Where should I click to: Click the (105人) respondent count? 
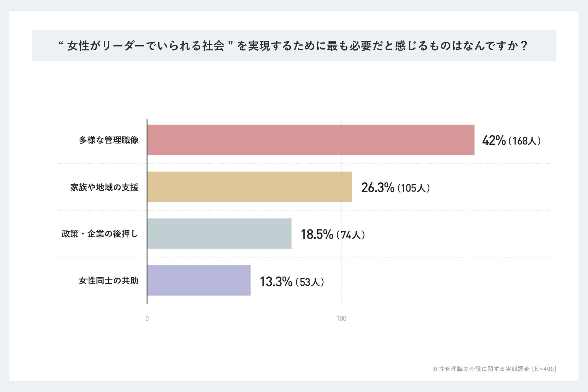(x=413, y=188)
